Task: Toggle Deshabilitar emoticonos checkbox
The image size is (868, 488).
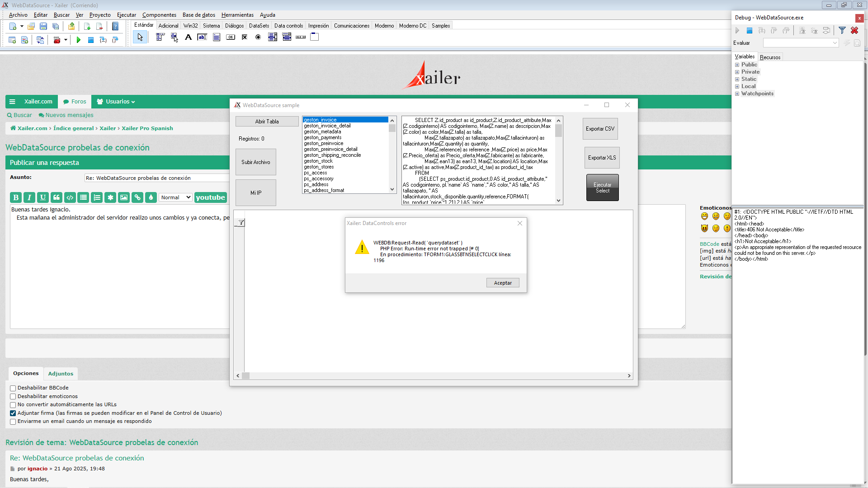Action: coord(13,397)
